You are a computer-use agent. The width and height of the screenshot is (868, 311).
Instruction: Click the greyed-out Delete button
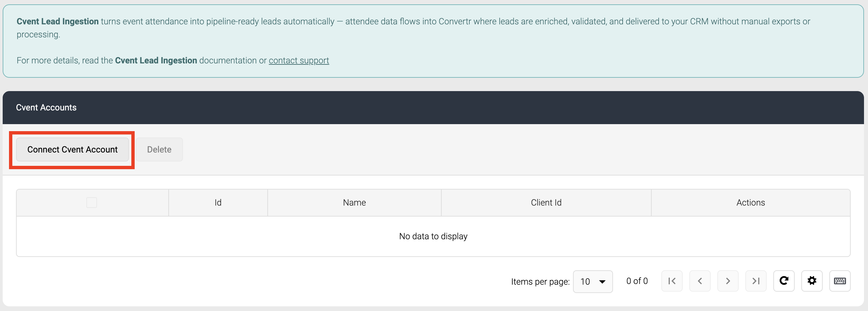[159, 149]
